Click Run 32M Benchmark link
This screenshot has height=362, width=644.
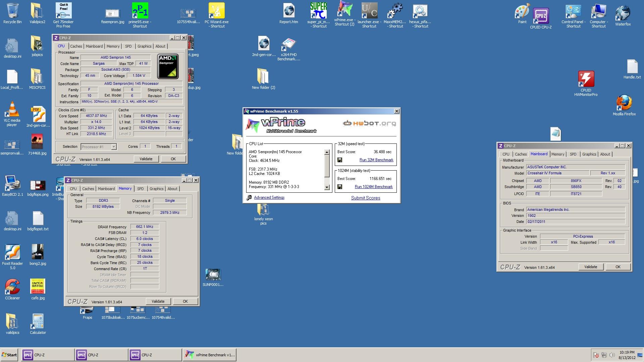[x=376, y=160]
